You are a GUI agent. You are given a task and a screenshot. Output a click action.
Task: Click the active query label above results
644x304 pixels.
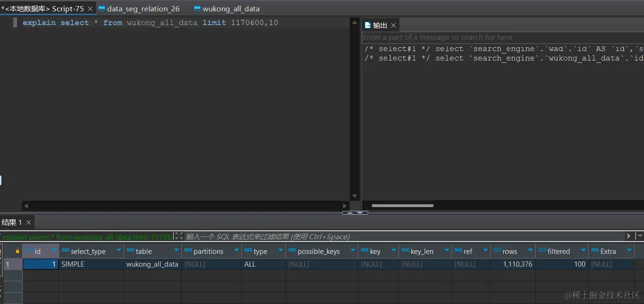(87, 237)
